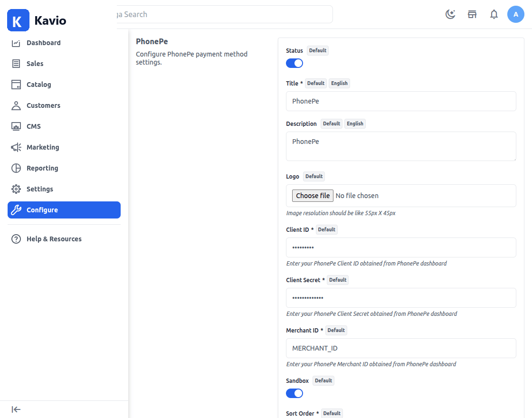532x418 pixels.
Task: Click the Help question mark icon
Action: point(16,239)
